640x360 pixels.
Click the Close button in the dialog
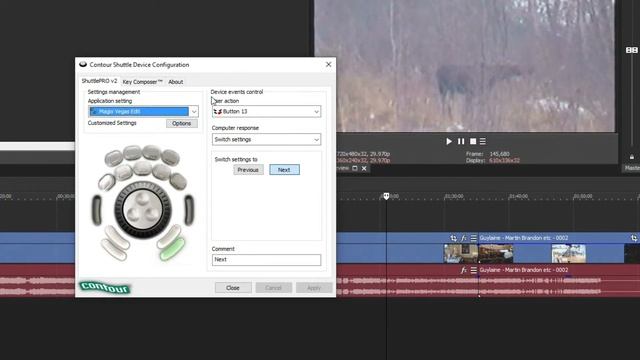coord(233,288)
